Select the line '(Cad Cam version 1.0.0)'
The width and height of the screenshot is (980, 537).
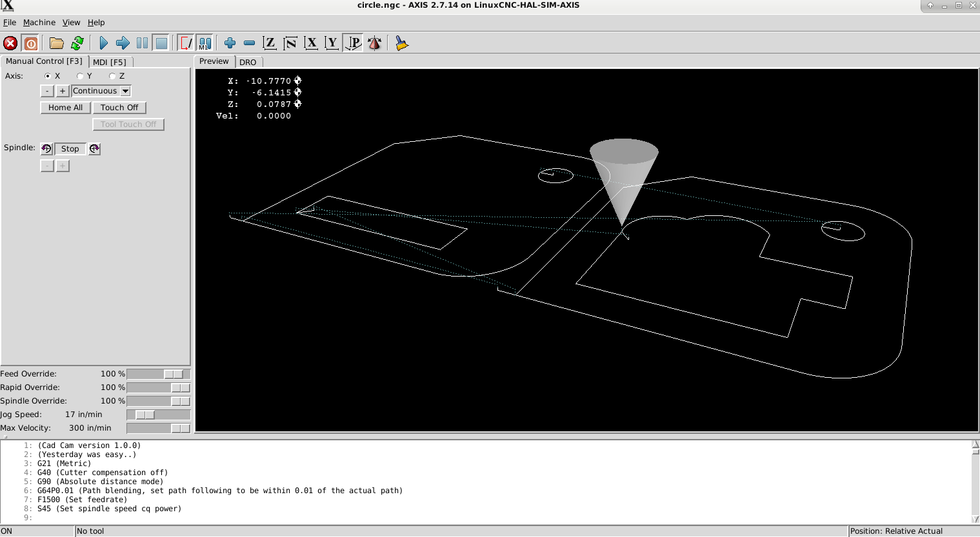tap(88, 445)
